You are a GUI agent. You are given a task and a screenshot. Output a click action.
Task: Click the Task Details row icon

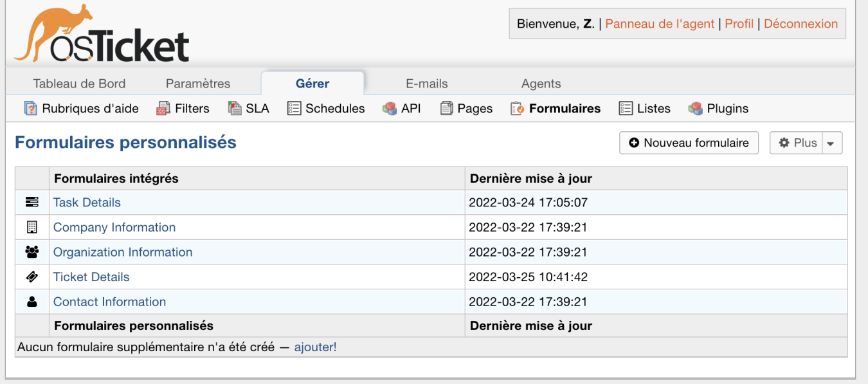click(32, 202)
